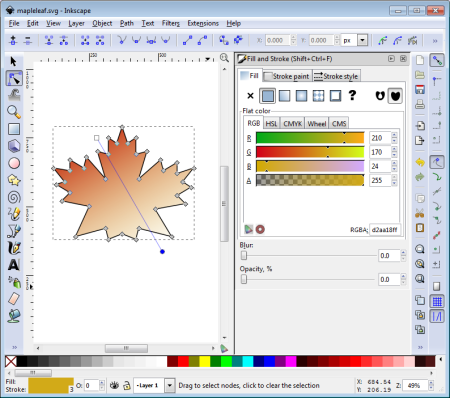Pick the yellow palette swatch

pos(204,361)
